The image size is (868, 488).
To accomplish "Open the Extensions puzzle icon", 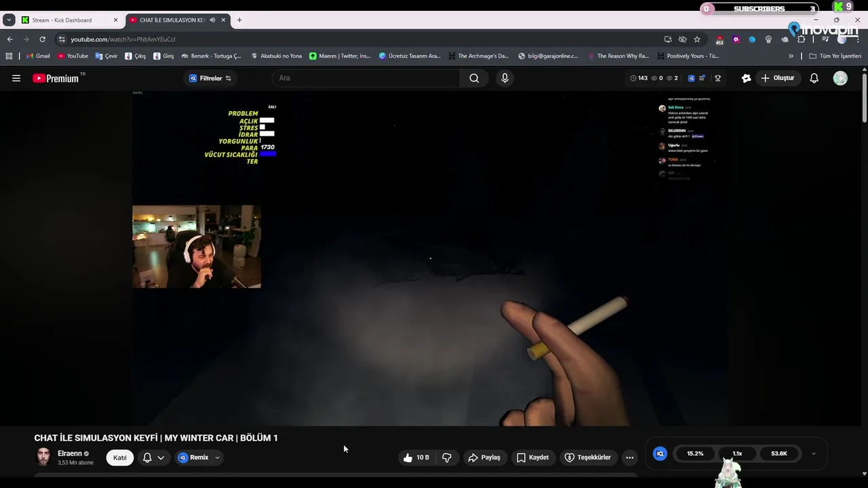I will point(801,39).
